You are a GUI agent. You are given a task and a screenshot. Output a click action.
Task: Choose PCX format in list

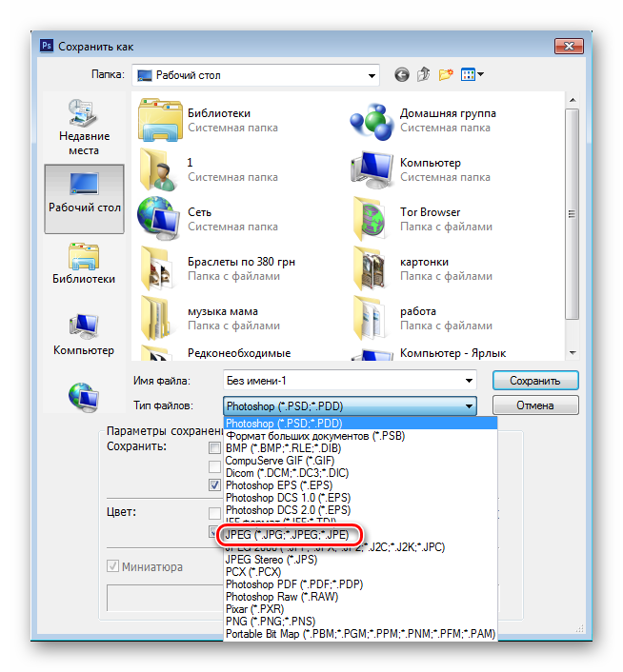360,572
